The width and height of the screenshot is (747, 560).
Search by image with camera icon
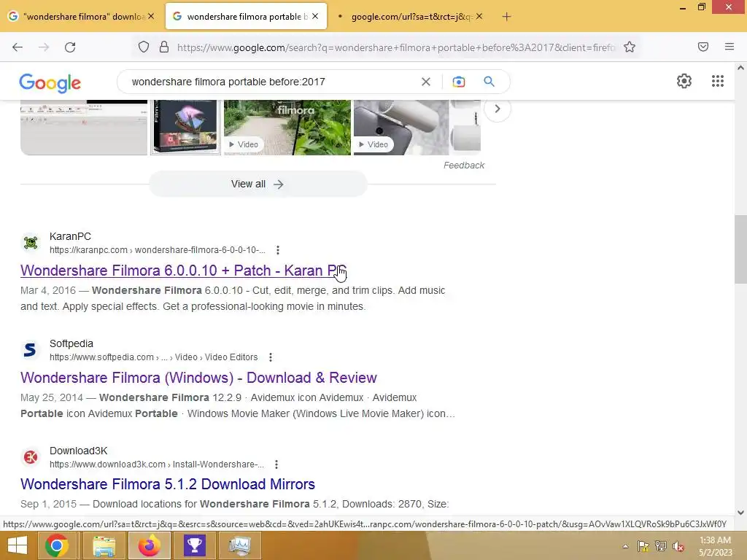458,82
